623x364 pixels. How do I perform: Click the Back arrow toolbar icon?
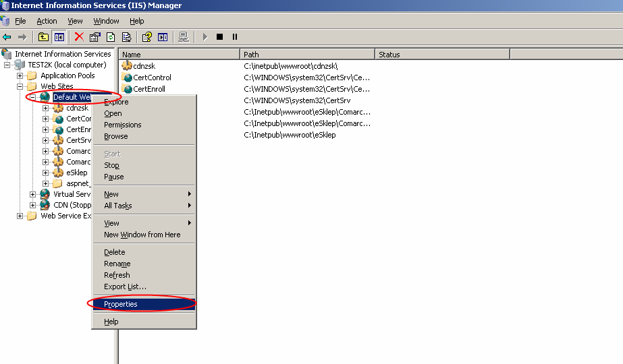tap(7, 37)
